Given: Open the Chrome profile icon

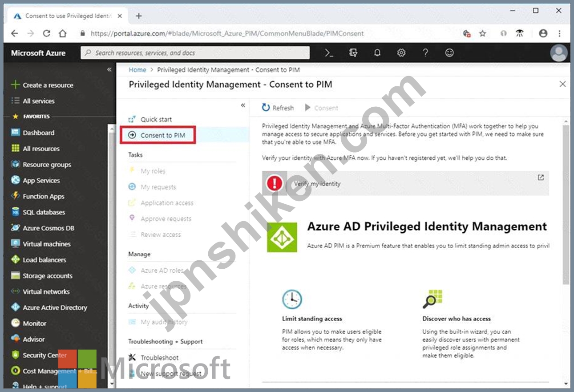Looking at the screenshot, I should click(x=543, y=33).
